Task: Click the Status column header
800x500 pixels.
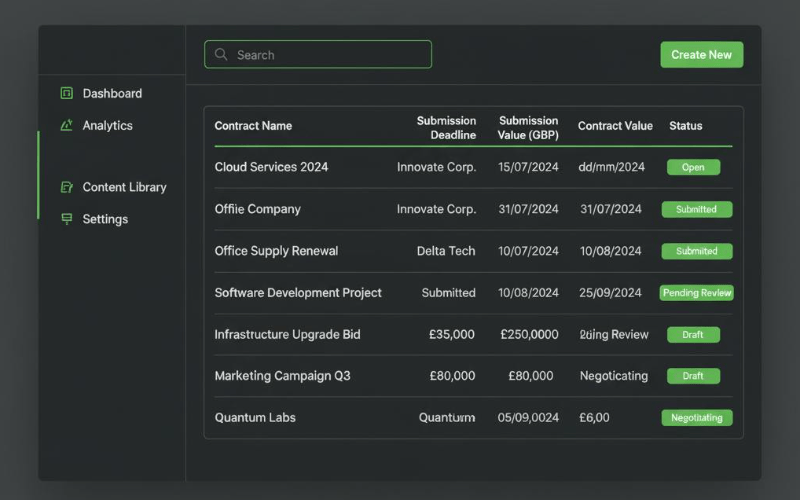Action: click(x=686, y=126)
